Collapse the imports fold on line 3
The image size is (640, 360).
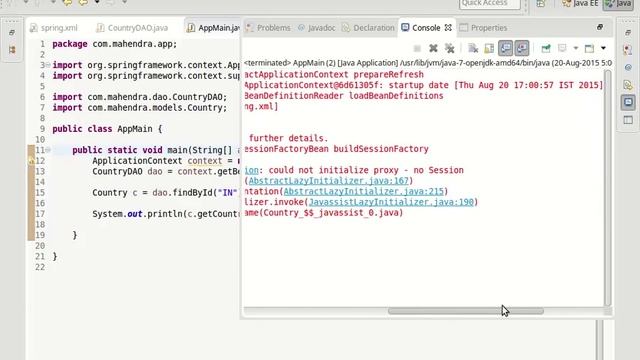pos(48,65)
